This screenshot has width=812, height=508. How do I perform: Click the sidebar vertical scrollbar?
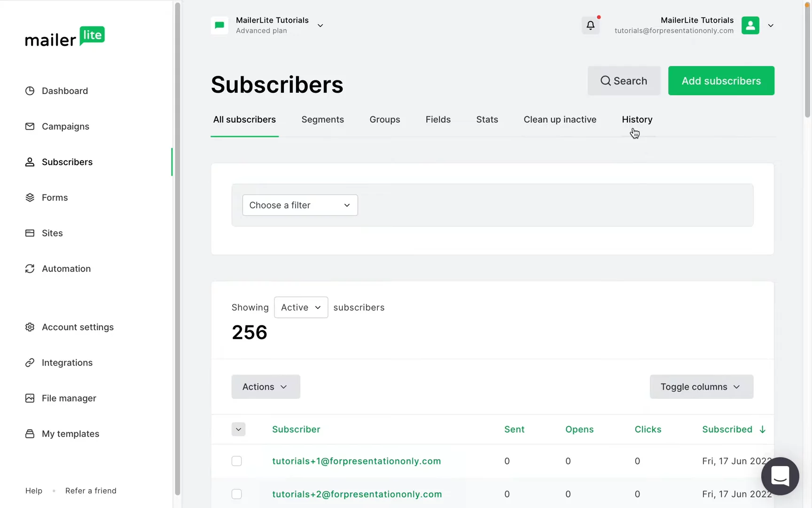point(178,249)
